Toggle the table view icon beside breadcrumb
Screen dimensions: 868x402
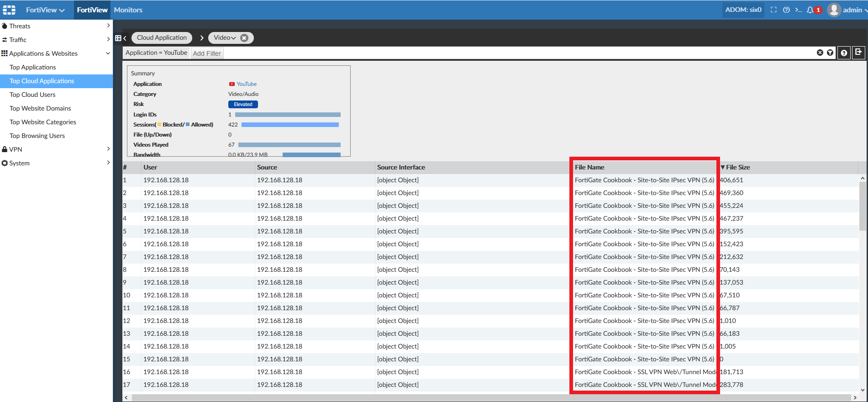pos(118,38)
